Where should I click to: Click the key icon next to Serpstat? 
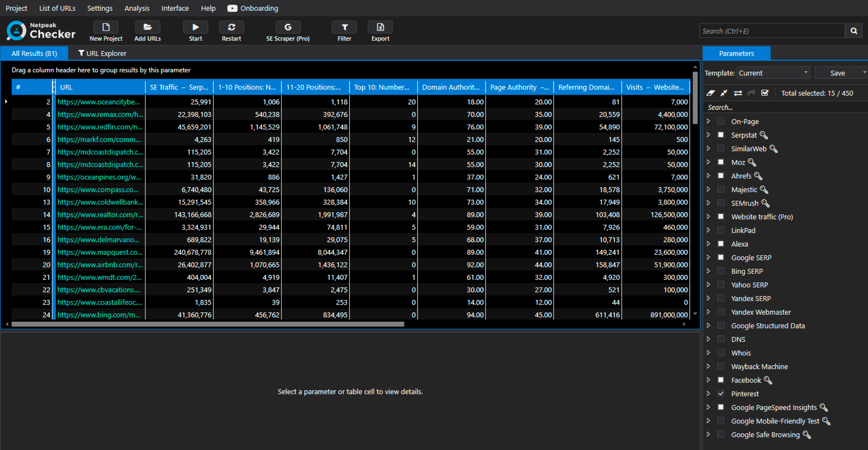tap(763, 135)
